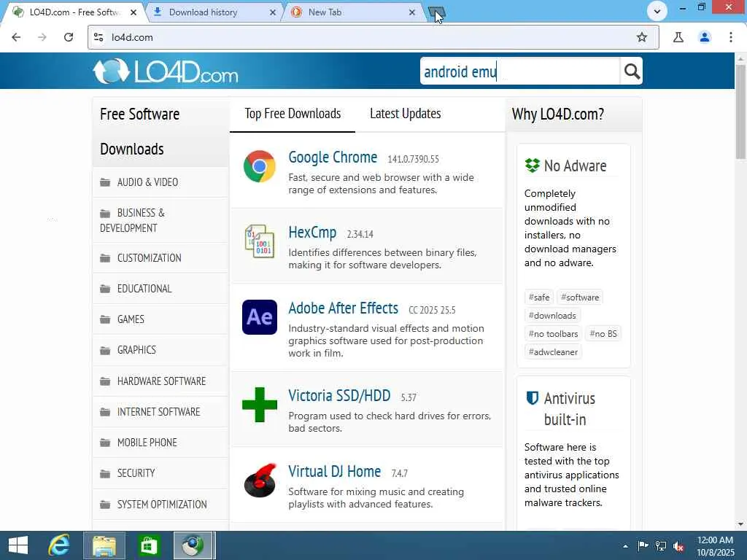Viewport: 747px width, 560px height.
Task: Close the Download history tab
Action: pyautogui.click(x=273, y=12)
